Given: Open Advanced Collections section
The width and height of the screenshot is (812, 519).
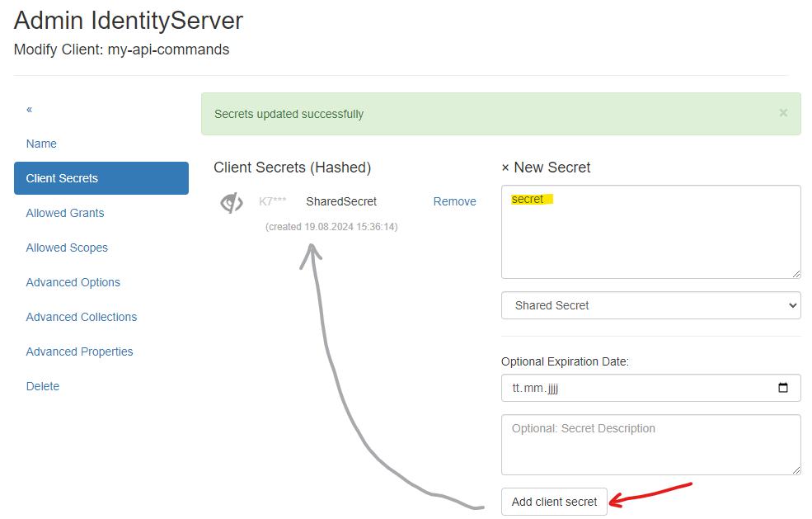Looking at the screenshot, I should click(82, 317).
